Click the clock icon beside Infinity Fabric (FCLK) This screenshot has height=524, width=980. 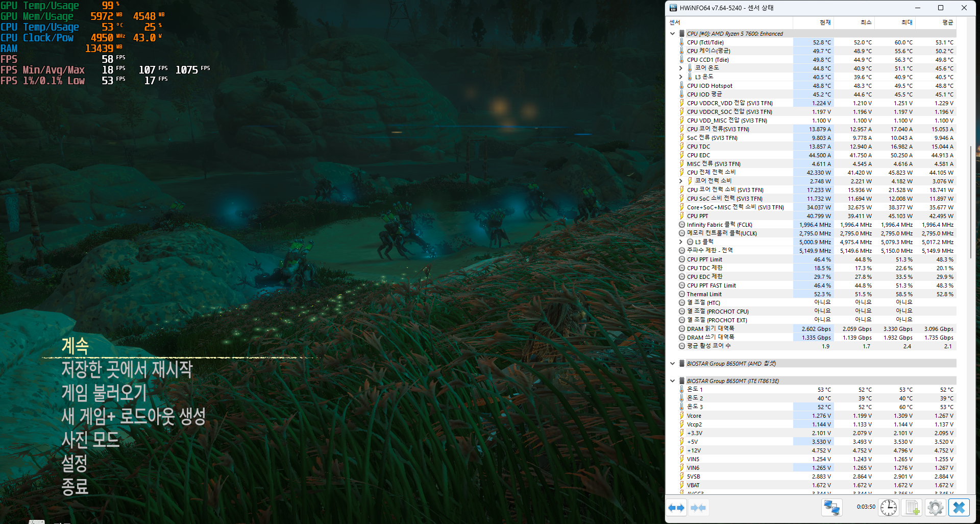tap(681, 225)
